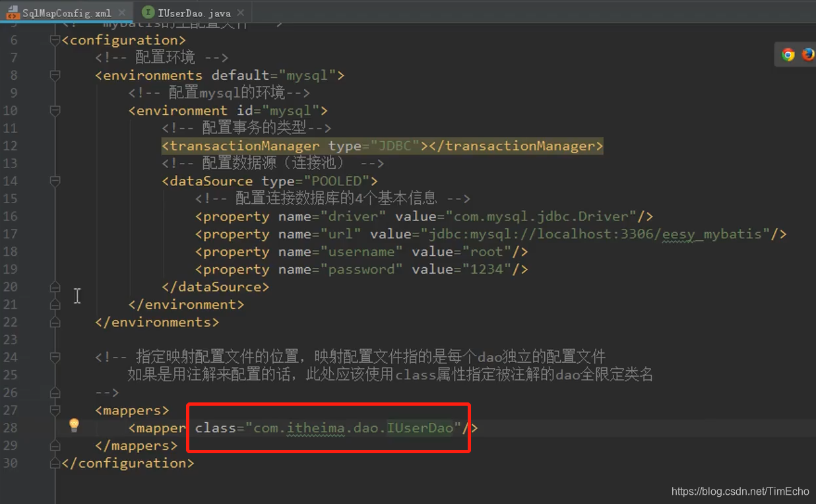
Task: Collapse the comment block on line 24
Action: [55, 357]
